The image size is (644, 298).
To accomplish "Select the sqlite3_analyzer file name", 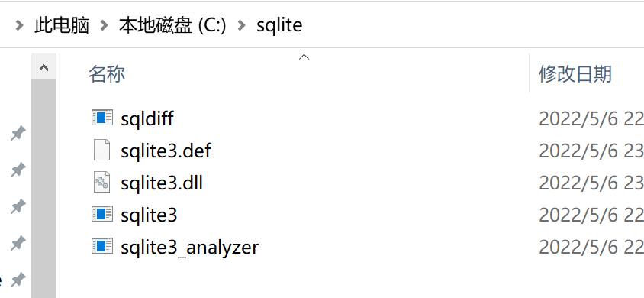I will (190, 247).
